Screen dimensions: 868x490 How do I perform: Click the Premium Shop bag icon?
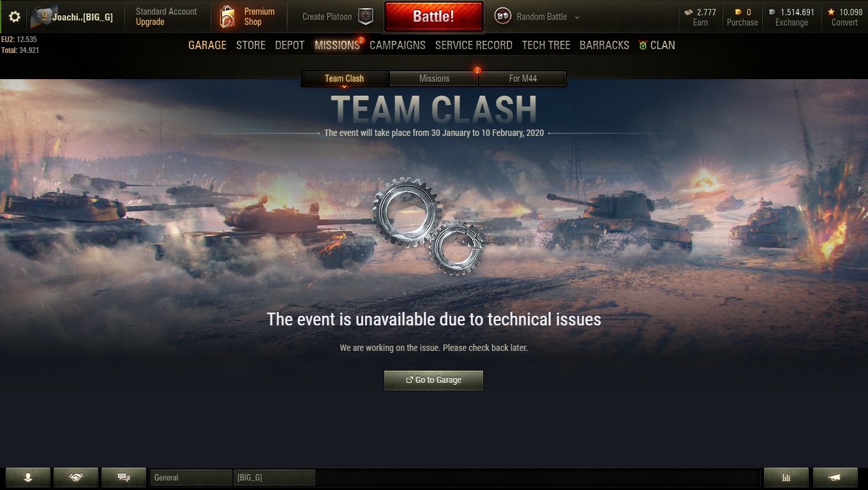pyautogui.click(x=227, y=17)
